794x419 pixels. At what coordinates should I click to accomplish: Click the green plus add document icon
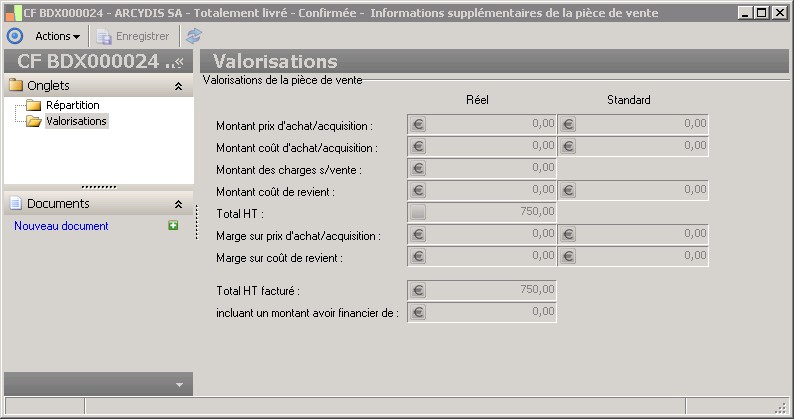(x=173, y=225)
